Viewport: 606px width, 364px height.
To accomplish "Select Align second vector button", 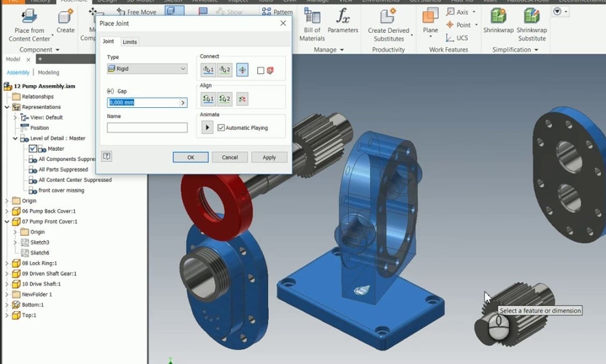I will tap(225, 99).
